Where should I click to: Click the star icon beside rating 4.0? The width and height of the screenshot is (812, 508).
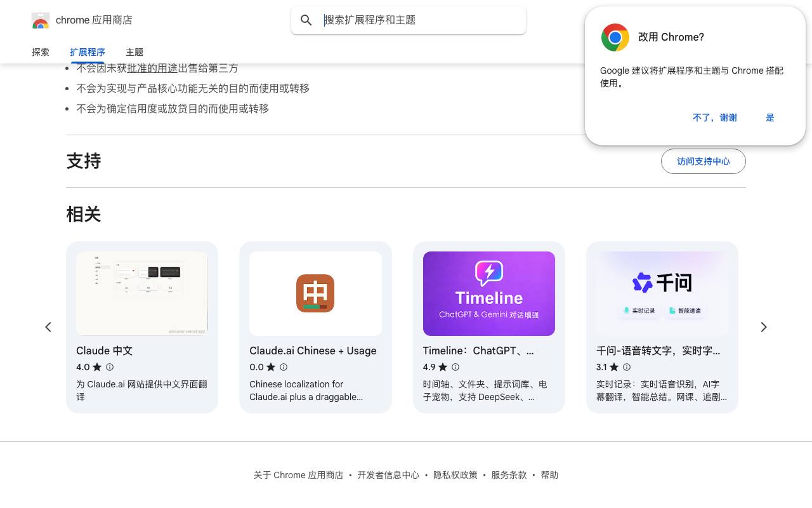[97, 367]
